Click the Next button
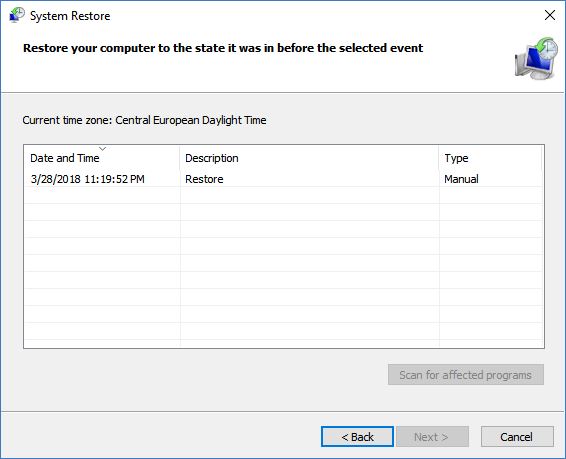The height and width of the screenshot is (459, 566). click(432, 437)
